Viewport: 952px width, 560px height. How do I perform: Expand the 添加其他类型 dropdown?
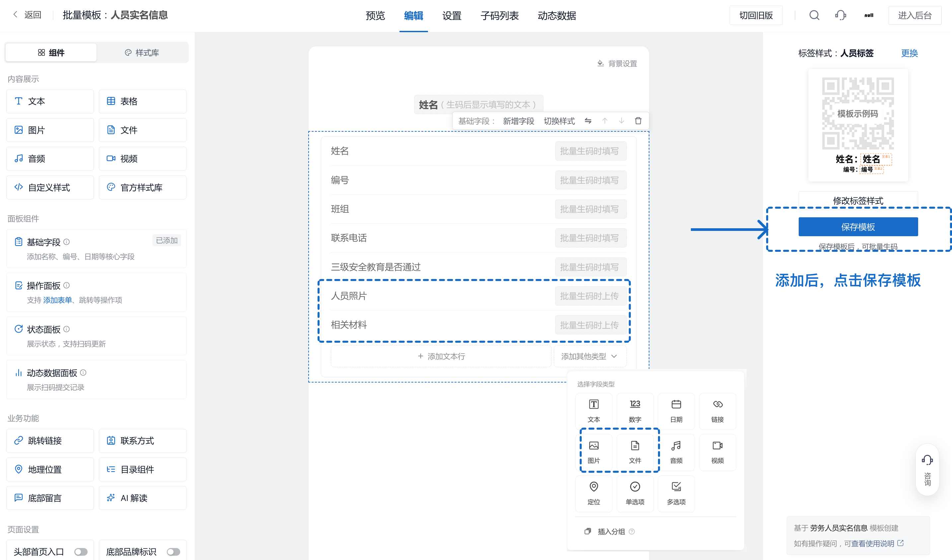[590, 356]
